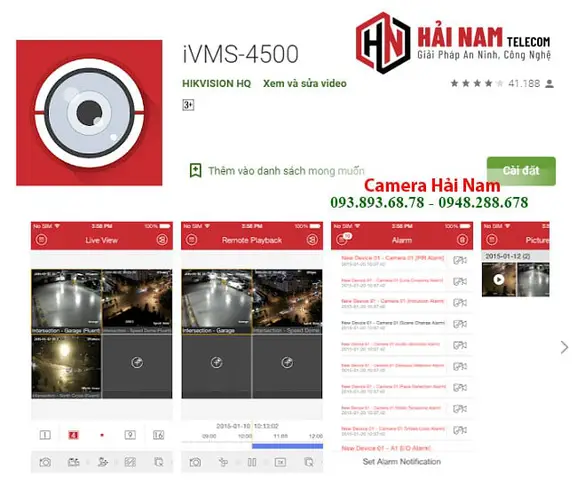577x480 pixels.
Task: Click the A1 (I/O Alarm) alarm entry
Action: pyautogui.click(x=386, y=448)
